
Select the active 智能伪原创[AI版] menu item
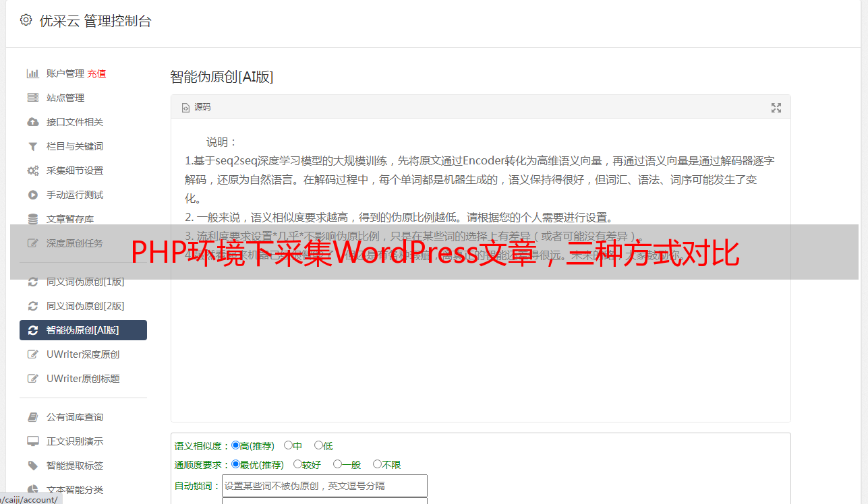(83, 330)
